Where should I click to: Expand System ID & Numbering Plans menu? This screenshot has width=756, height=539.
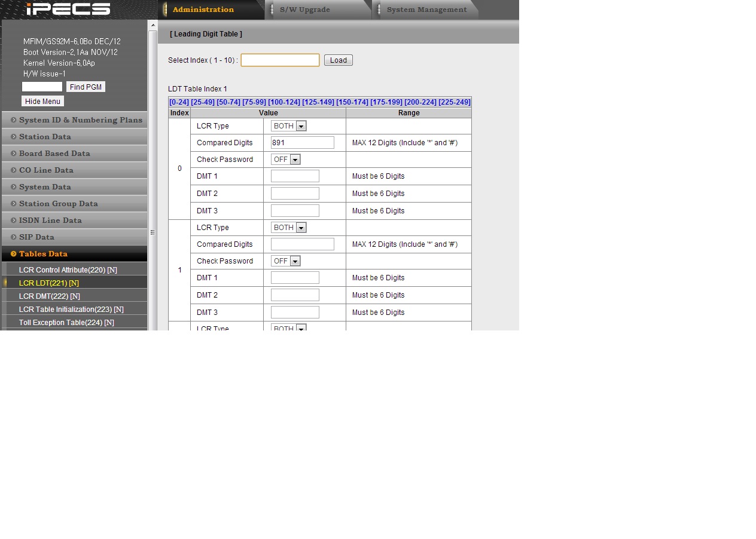click(x=80, y=120)
